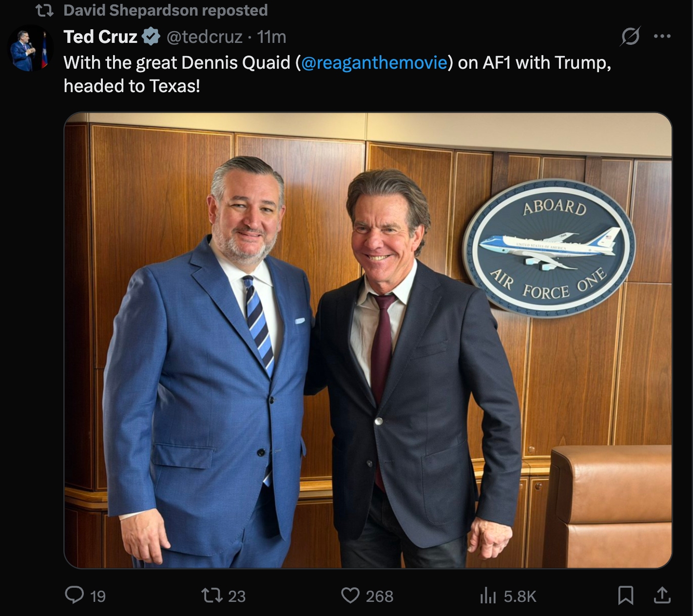Click the repost arrows icon below the photo
Screen dimensions: 693x616
click(x=212, y=595)
